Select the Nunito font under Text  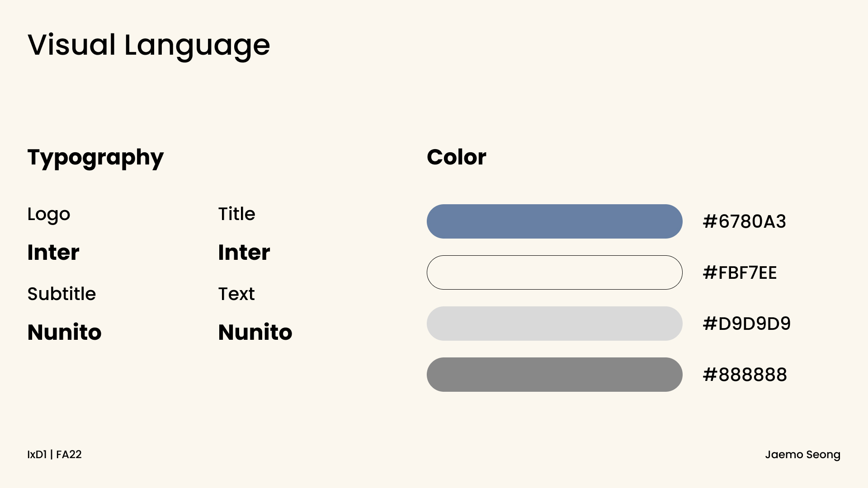click(x=255, y=332)
